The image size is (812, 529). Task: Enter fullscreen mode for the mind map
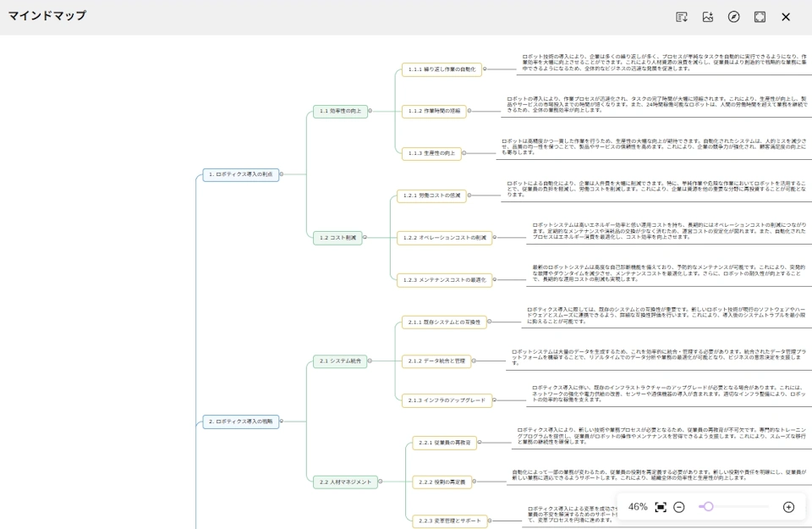pyautogui.click(x=760, y=17)
